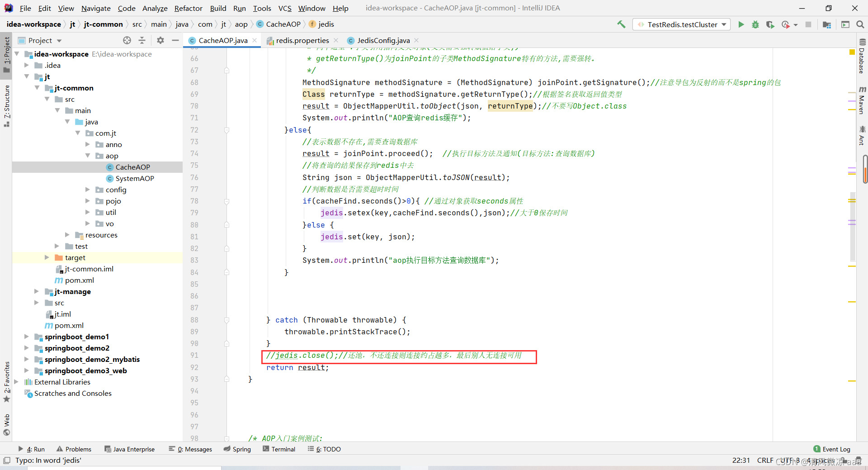The height and width of the screenshot is (470, 868).
Task: Open Ant tool window
Action: (x=862, y=135)
